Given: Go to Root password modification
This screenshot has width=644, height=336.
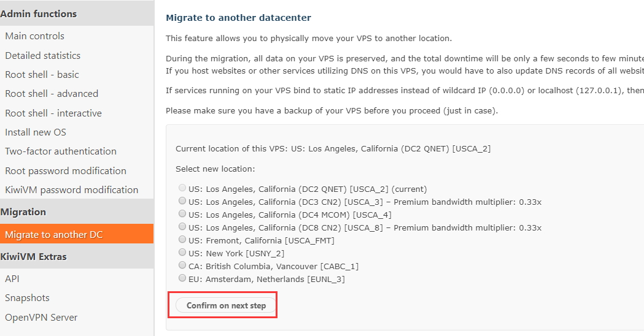Looking at the screenshot, I should [66, 171].
